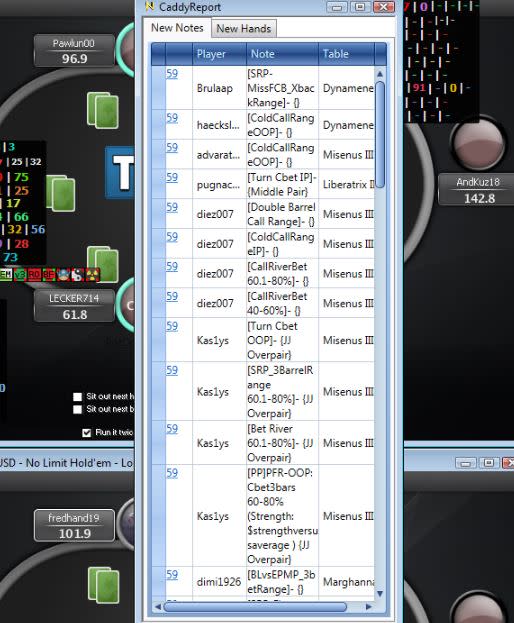
Task: Click the notes list scroll-down arrow
Action: [380, 594]
